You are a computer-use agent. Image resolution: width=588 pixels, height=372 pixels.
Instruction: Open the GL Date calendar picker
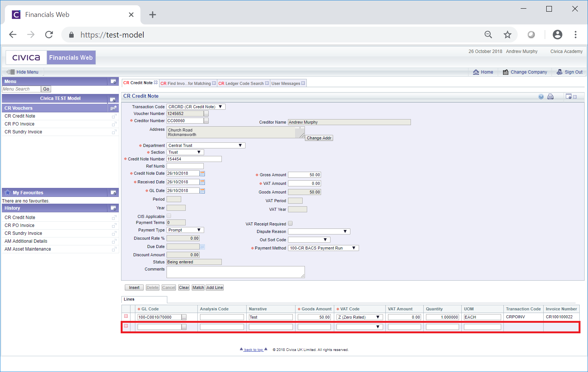[202, 191]
